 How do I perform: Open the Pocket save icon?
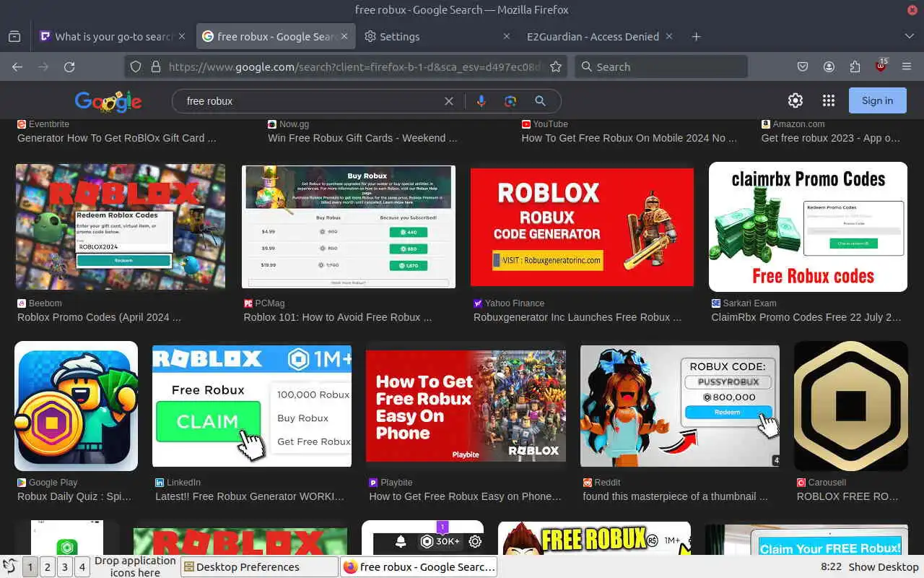(x=803, y=66)
